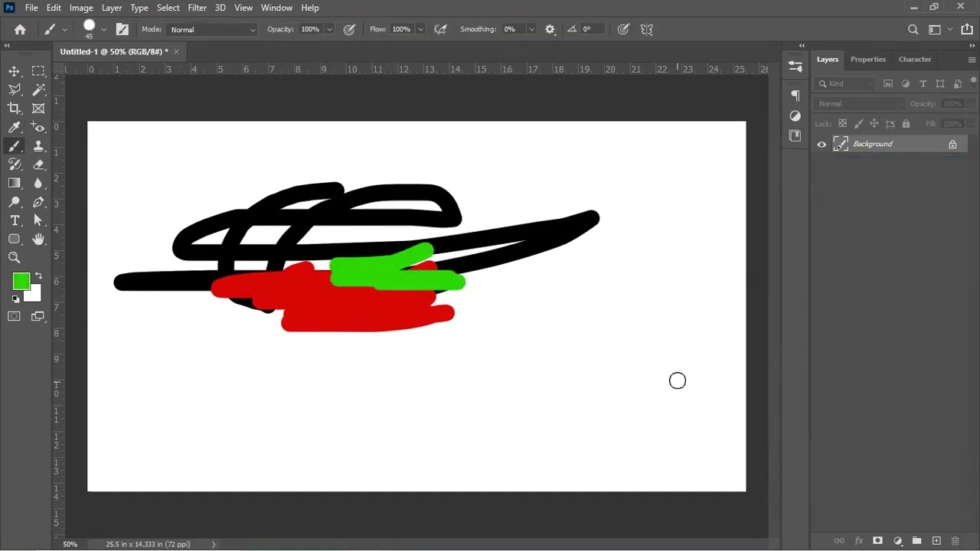The image size is (980, 551).
Task: Select the Gradient tool
Action: coord(15,183)
